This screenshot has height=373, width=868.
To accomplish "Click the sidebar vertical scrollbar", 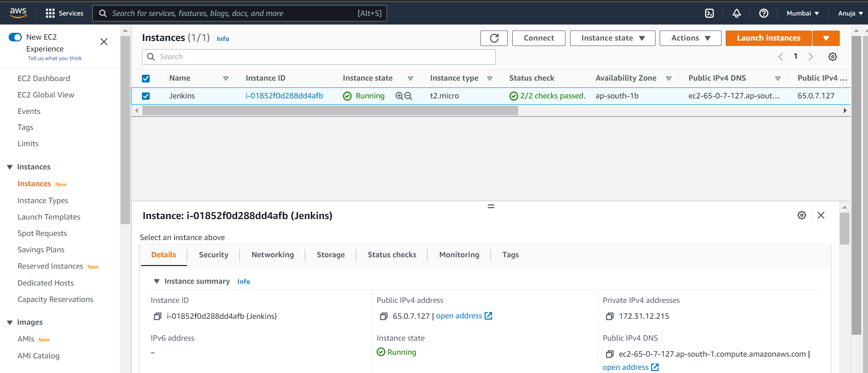I will point(125,130).
